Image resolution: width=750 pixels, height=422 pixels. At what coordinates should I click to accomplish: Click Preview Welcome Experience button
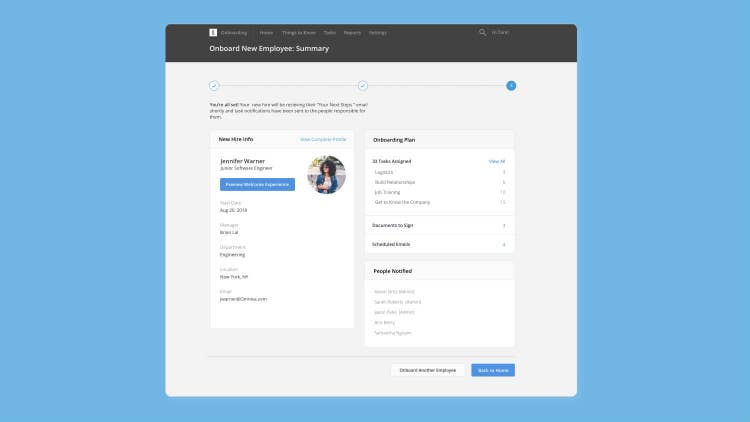(x=257, y=184)
